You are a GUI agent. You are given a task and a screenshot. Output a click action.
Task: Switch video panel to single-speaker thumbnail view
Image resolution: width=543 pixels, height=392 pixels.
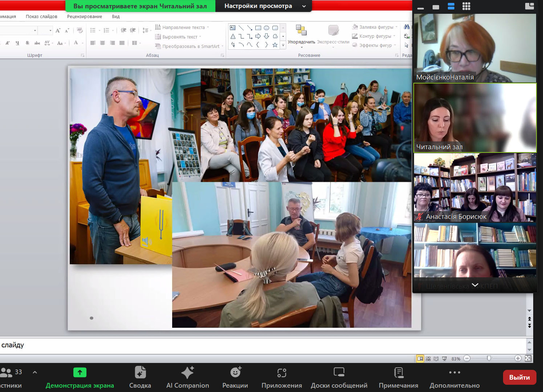point(436,7)
